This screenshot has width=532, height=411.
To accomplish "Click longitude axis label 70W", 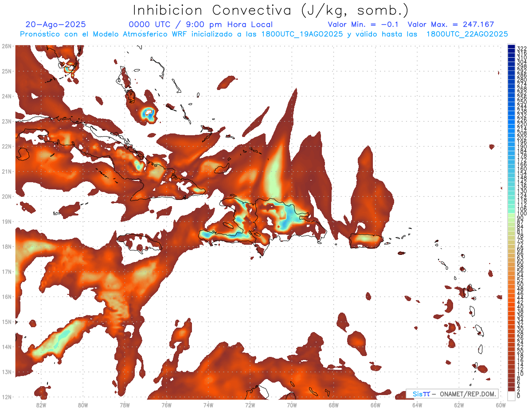I will tap(292, 405).
